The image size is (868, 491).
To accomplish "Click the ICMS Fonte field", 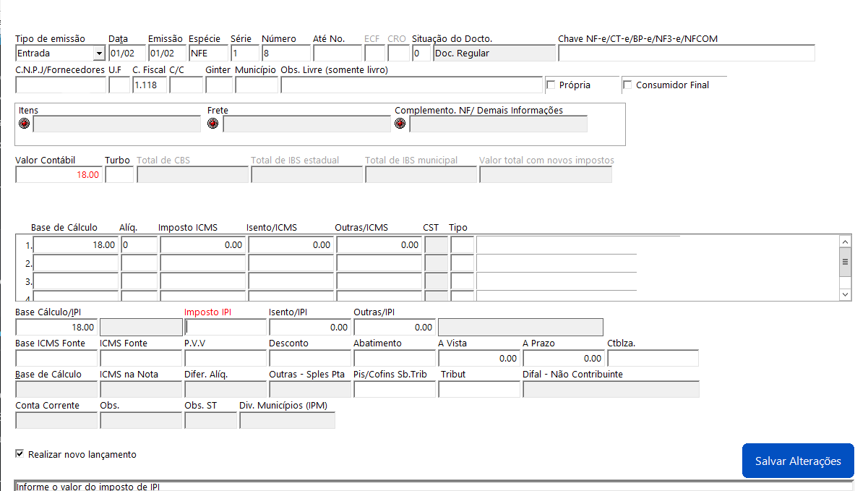I will (x=141, y=358).
